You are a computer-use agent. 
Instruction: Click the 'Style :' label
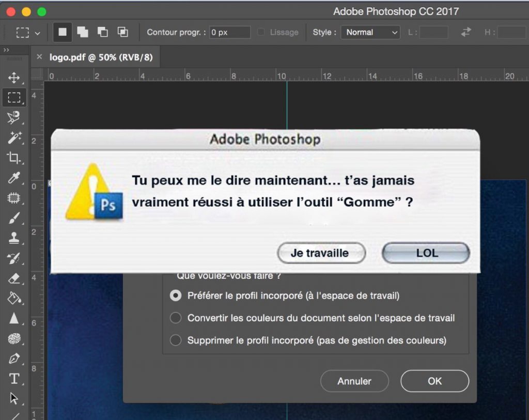324,33
